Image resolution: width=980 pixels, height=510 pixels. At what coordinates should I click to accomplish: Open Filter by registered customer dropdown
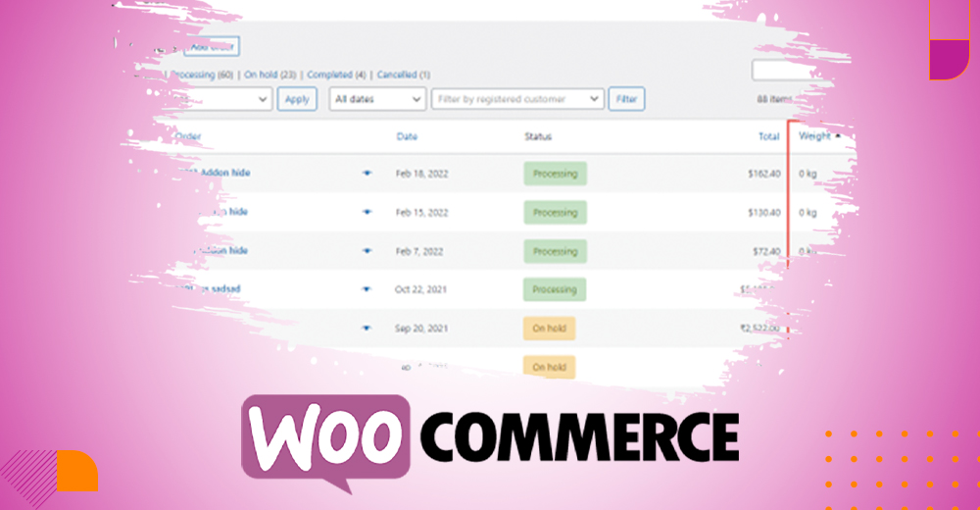517,99
